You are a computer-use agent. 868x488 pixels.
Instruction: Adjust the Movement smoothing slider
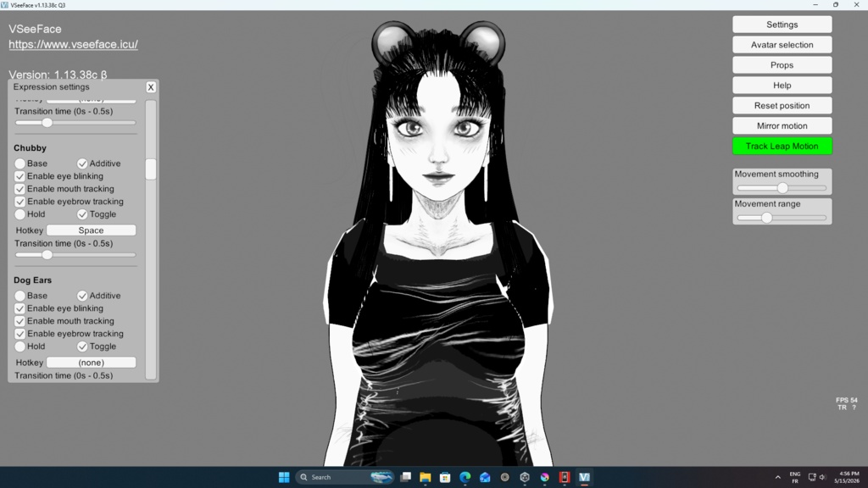click(x=782, y=188)
